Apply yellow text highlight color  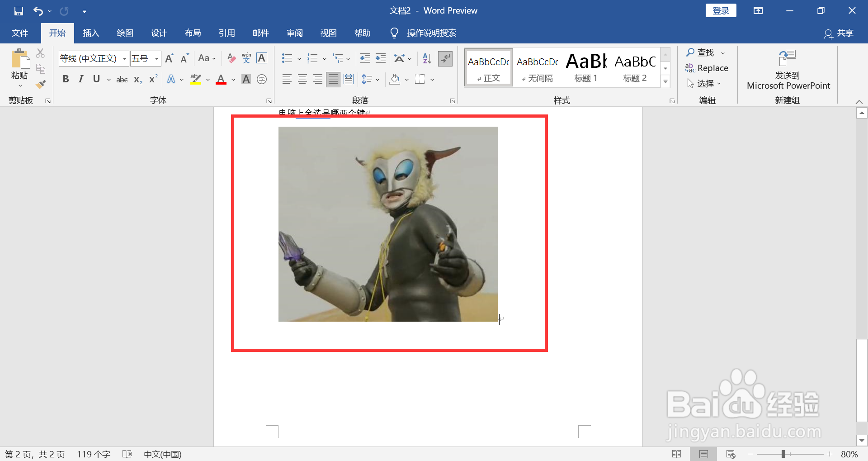pos(196,80)
